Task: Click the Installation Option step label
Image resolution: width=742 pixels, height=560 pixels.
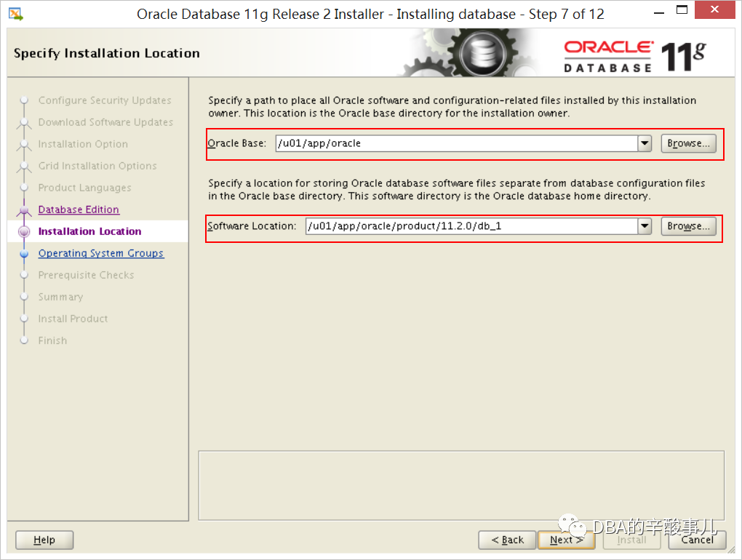Action: (x=83, y=144)
